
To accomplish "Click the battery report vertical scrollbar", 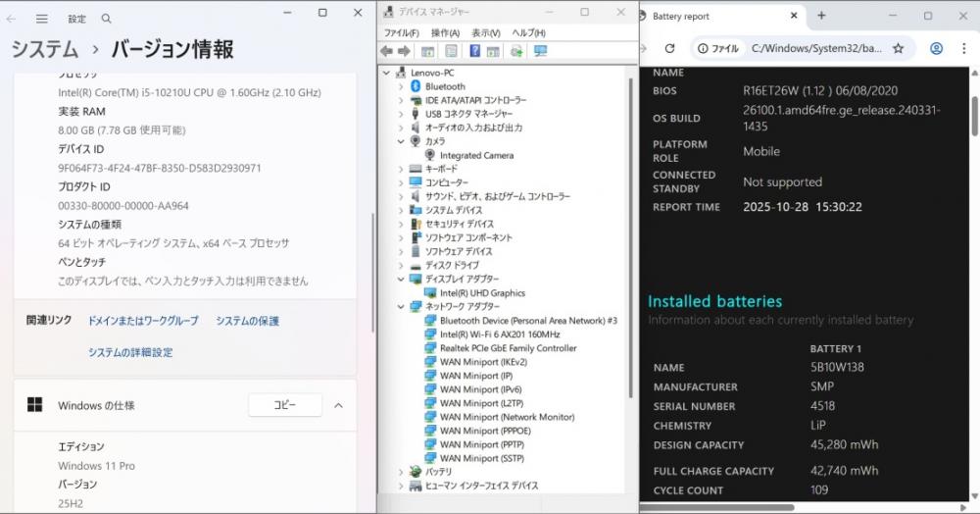I will 974,117.
